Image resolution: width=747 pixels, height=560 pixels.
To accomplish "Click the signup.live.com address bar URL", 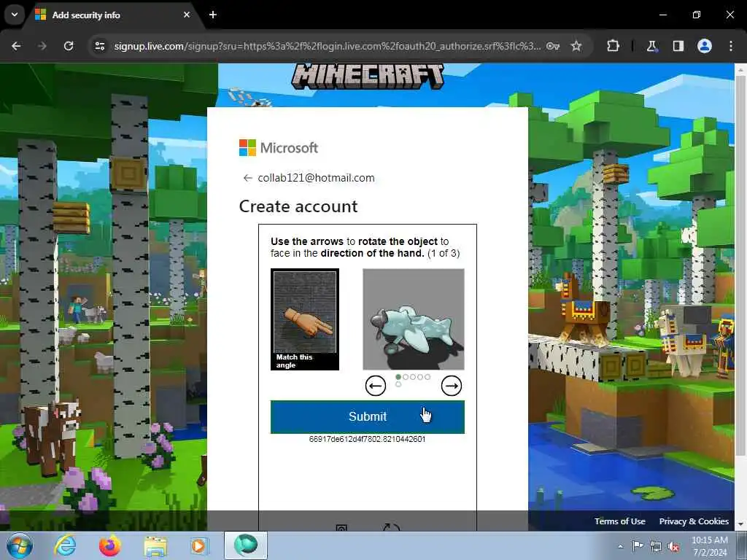I will [328, 46].
